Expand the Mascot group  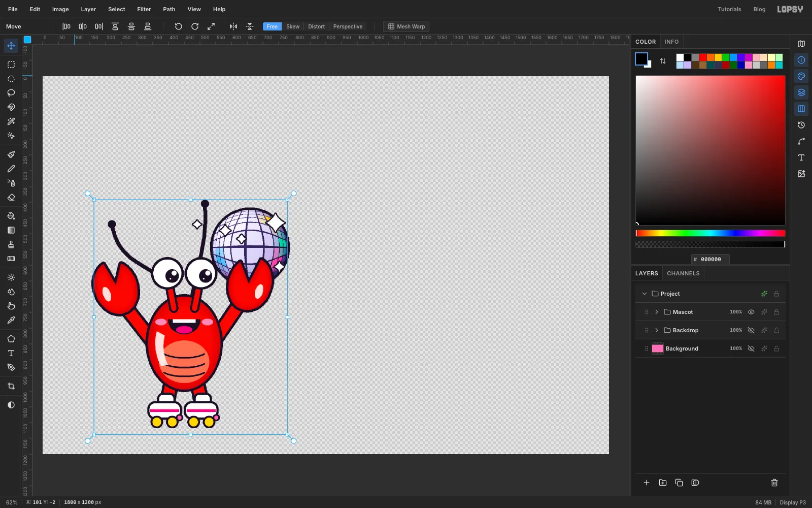657,312
